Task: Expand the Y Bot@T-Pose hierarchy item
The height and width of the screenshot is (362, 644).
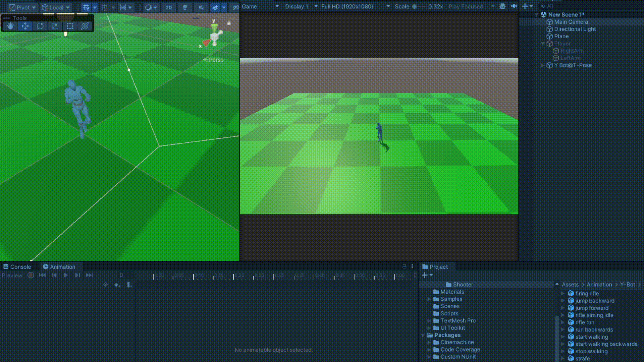Action: 543,65
